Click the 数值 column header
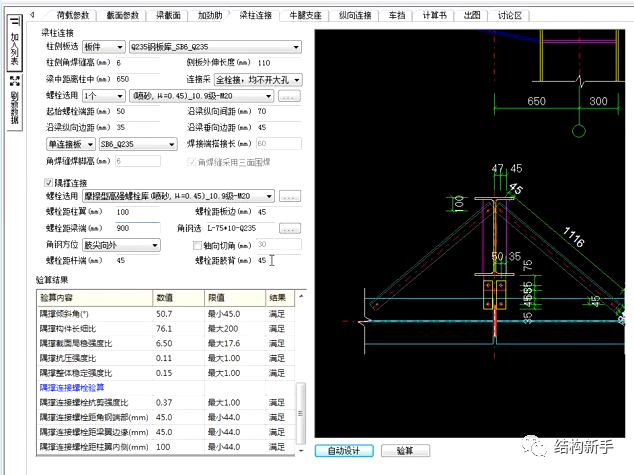Image resolution: width=634 pixels, height=475 pixels. coord(179,298)
